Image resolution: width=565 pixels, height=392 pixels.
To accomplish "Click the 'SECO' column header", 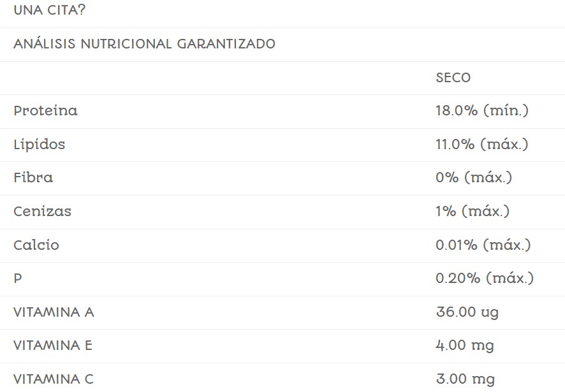I will pyautogui.click(x=453, y=78).
